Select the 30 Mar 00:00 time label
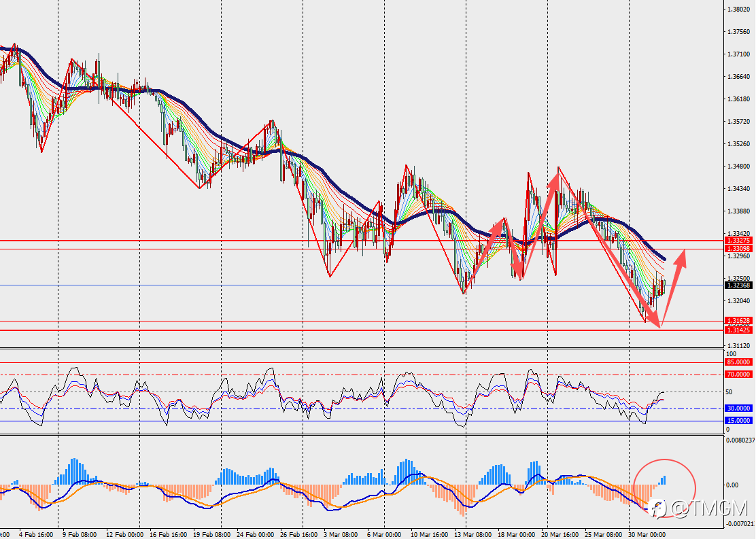This screenshot has width=756, height=539. (x=647, y=535)
